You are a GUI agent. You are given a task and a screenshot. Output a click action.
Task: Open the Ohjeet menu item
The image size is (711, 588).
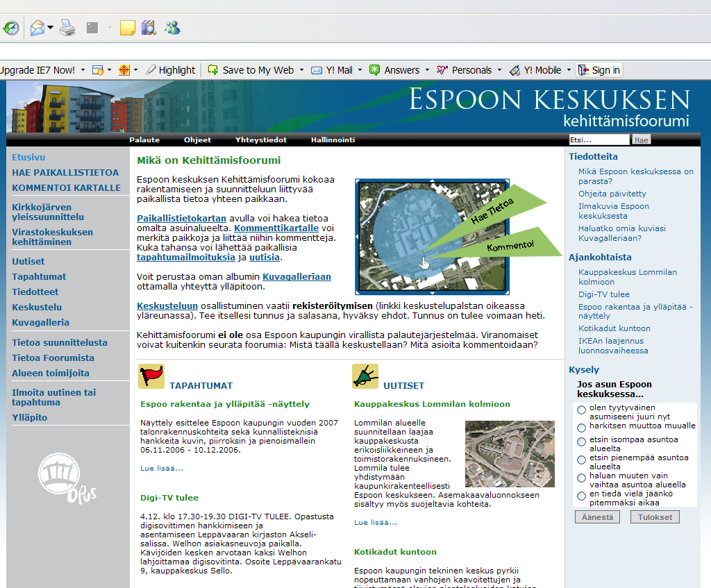pos(197,140)
